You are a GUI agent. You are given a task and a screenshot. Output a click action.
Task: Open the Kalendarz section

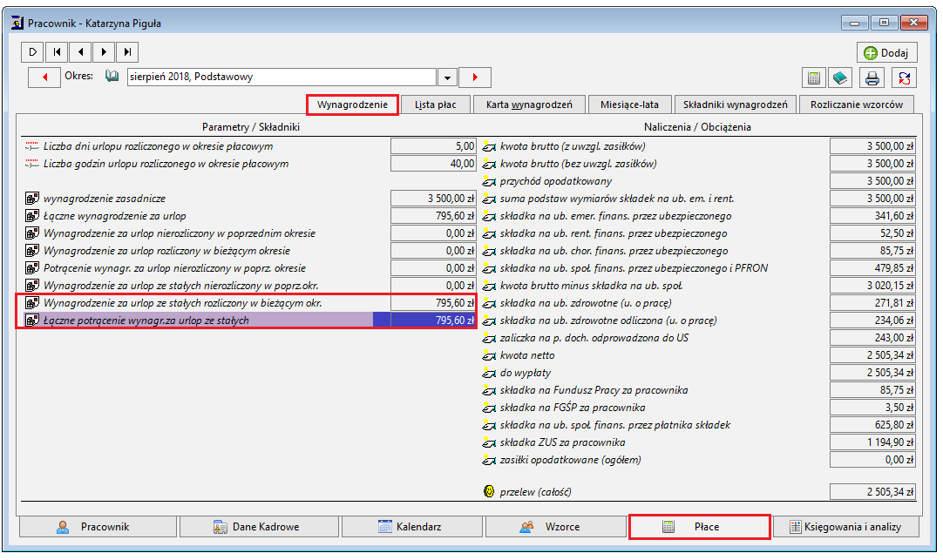(412, 527)
